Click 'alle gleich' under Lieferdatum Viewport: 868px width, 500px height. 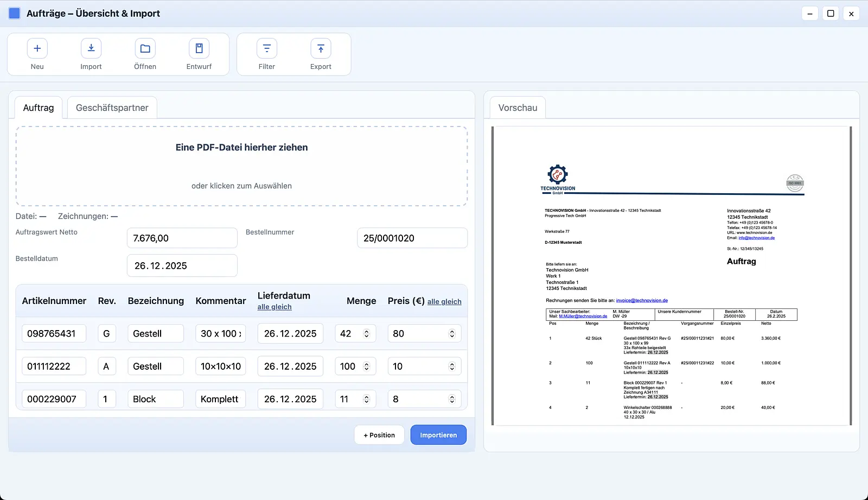pyautogui.click(x=275, y=307)
